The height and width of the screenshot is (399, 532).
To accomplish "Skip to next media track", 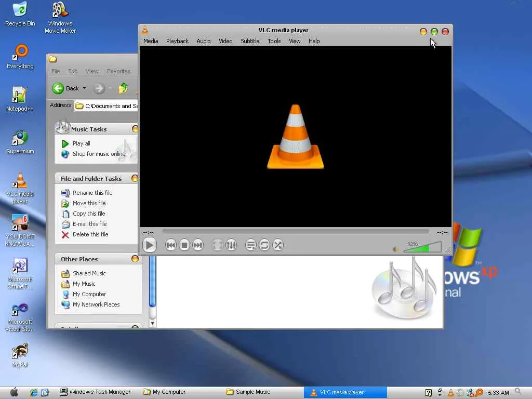I will 198,245.
